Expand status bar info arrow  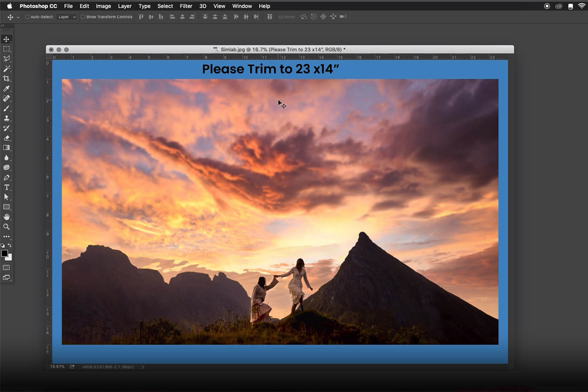[143, 367]
